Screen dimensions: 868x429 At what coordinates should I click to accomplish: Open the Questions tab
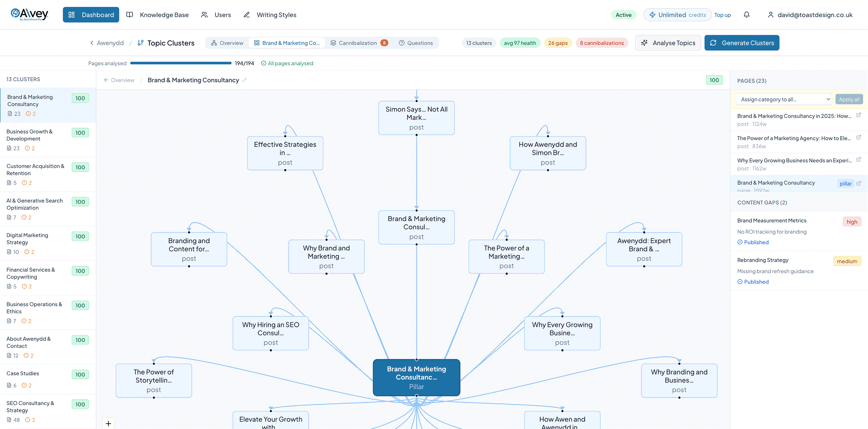point(416,43)
